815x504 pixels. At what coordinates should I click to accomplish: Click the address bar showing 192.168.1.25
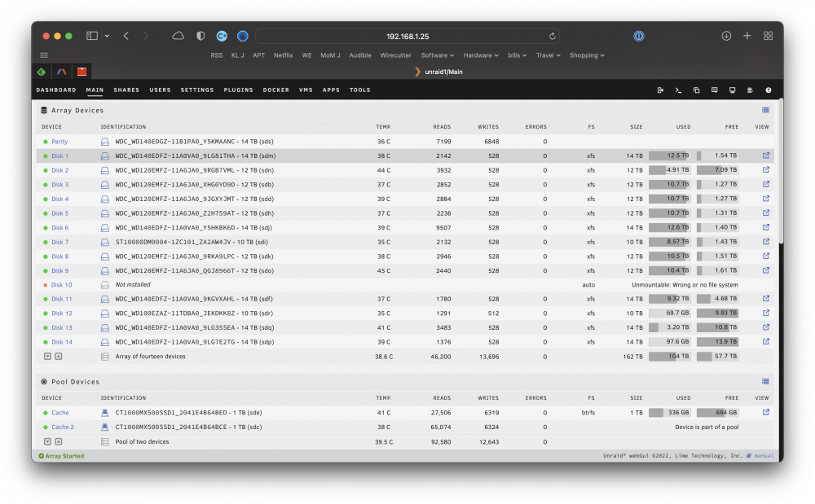(x=407, y=37)
